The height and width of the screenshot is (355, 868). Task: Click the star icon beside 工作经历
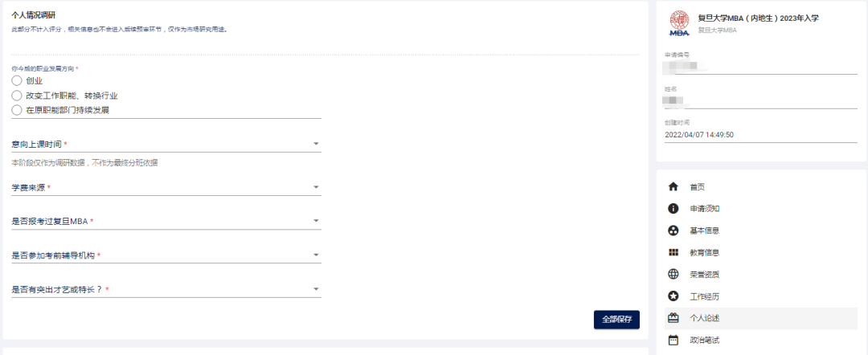(x=674, y=296)
